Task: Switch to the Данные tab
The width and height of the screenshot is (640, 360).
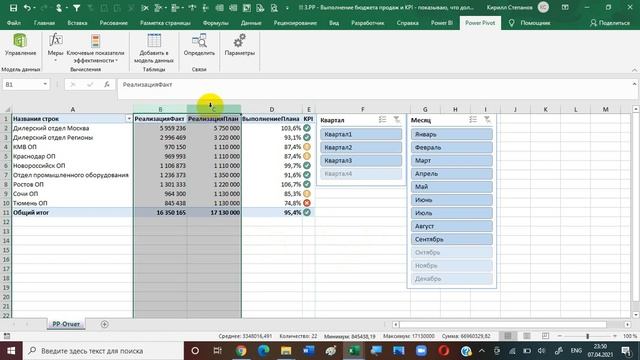Action: pyautogui.click(x=251, y=23)
